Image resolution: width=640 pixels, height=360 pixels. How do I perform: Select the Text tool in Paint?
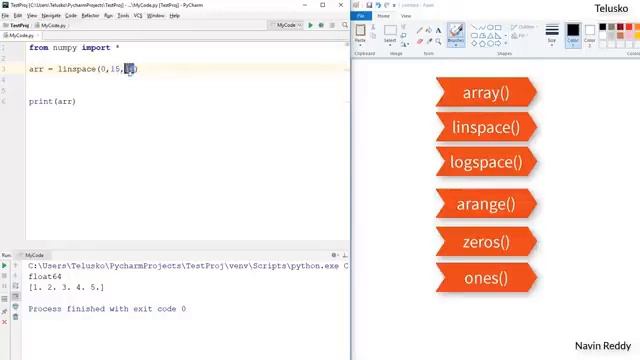pyautogui.click(x=438, y=30)
